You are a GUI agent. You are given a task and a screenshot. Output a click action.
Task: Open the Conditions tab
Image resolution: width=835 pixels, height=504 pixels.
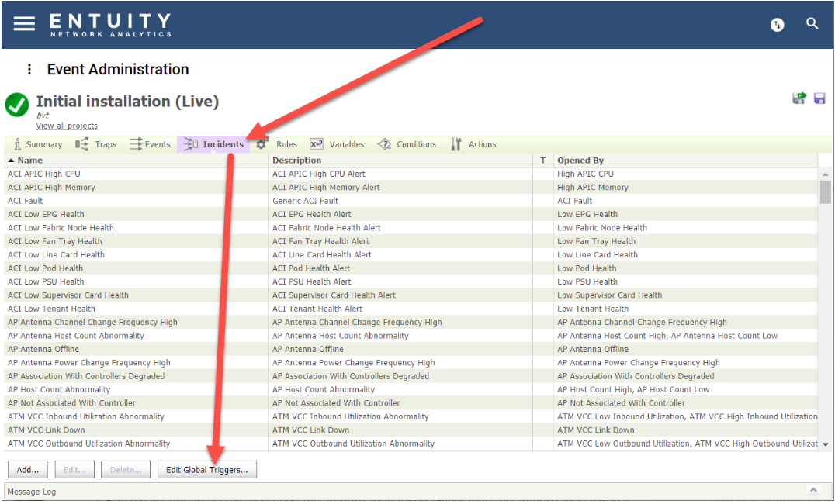[407, 144]
